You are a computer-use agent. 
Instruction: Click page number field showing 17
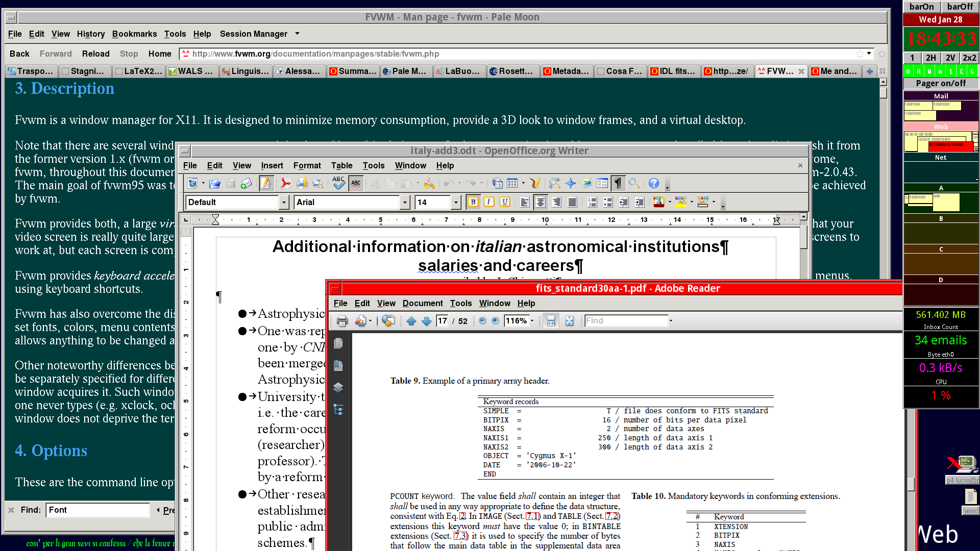click(442, 321)
